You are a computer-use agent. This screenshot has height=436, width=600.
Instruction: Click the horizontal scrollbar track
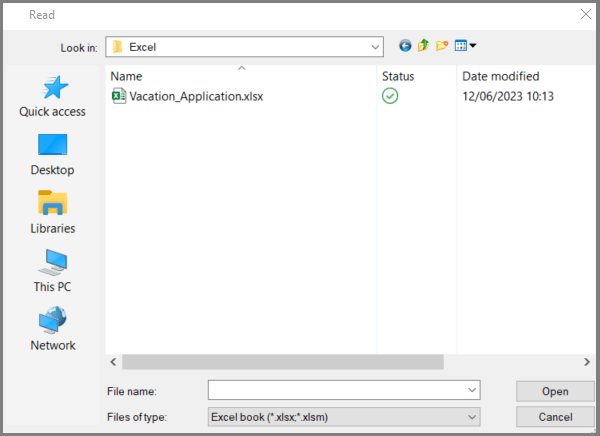coord(500,362)
